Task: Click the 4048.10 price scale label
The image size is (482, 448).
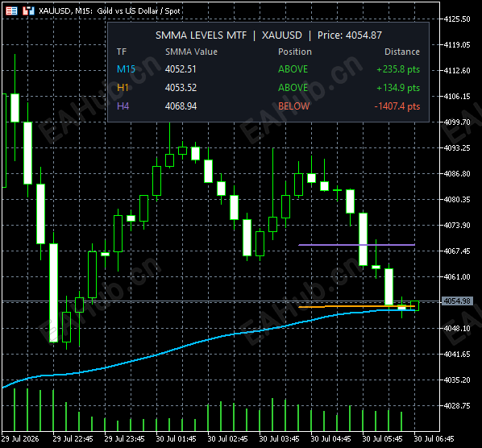Action: (457, 329)
